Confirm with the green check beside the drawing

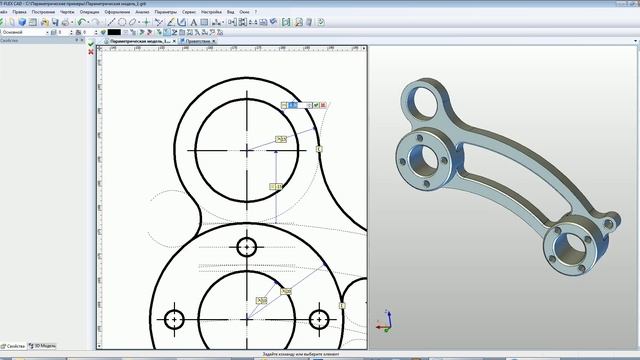pyautogui.click(x=91, y=44)
